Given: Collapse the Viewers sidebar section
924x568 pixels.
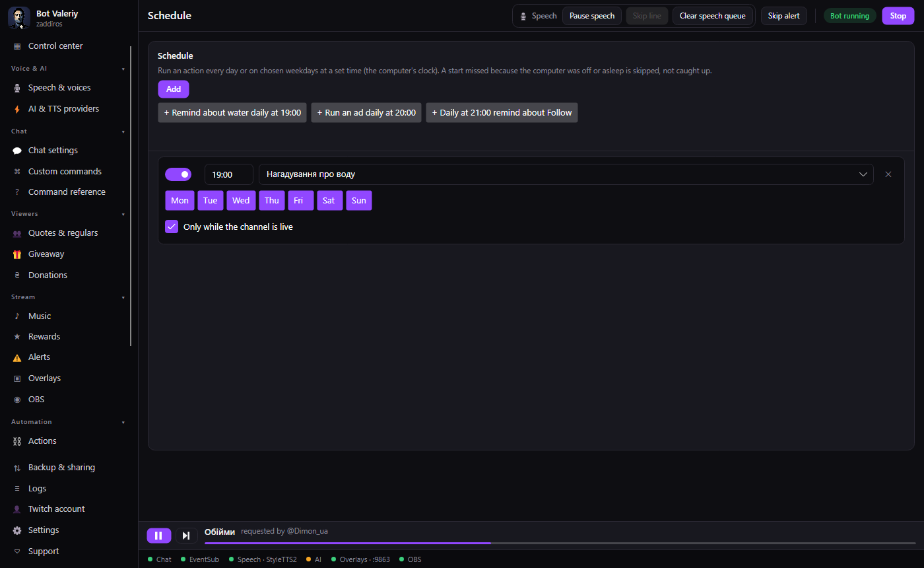Looking at the screenshot, I should tap(123, 214).
